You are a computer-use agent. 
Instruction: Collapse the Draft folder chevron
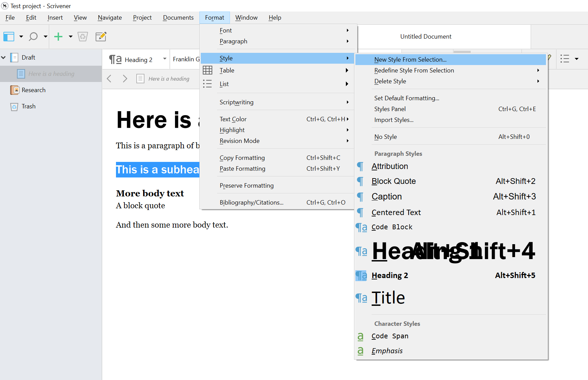pos(4,58)
